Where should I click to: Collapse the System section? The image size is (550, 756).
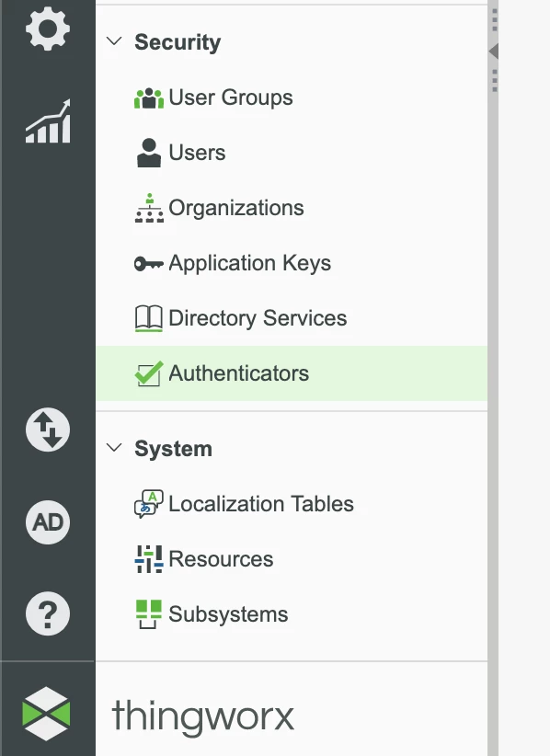[x=113, y=449]
